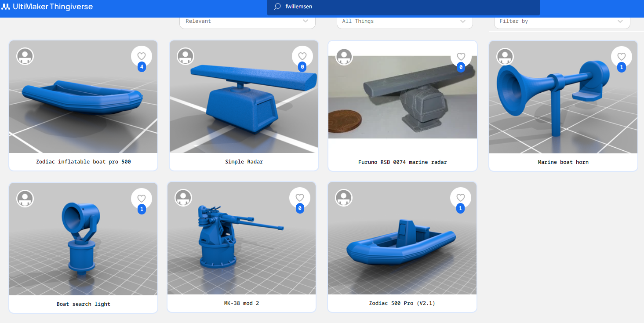Image resolution: width=644 pixels, height=323 pixels.
Task: Like the Zodiac 500 Pro (V2.1) thing
Action: pyautogui.click(x=461, y=198)
